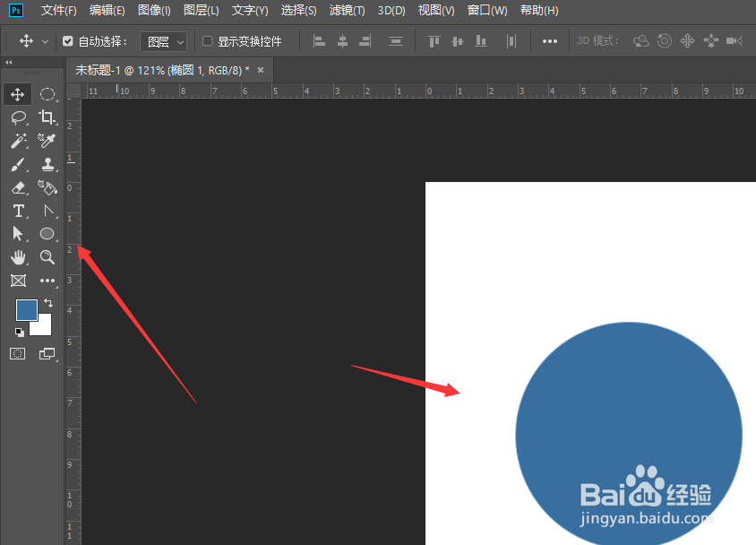Viewport: 756px width, 545px height.
Task: Distribute vertically button in options bar
Action: click(396, 41)
